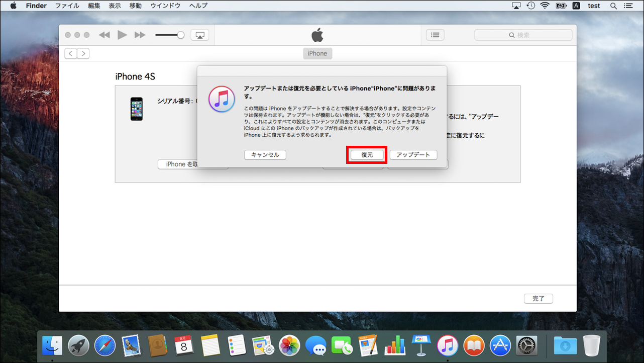The image size is (644, 363).
Task: Open iTunes list view button
Action: 435,35
